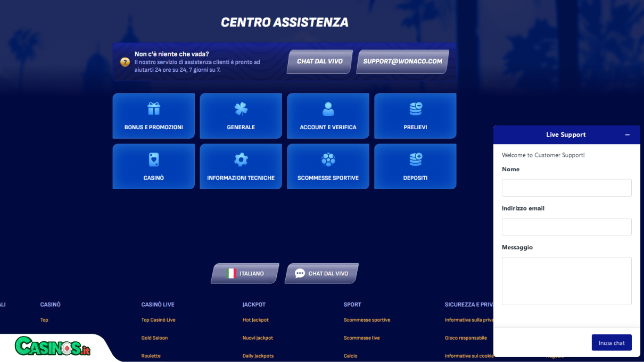Viewport: 644px width, 362px height.
Task: Click the yellow question mark help icon
Action: tap(125, 62)
